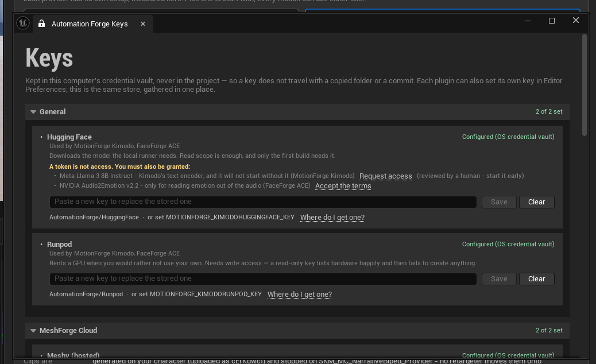Viewport: 596px width, 364px height.
Task: Click 'AutomationForge/Runpod' vault path text
Action: pyautogui.click(x=86, y=295)
